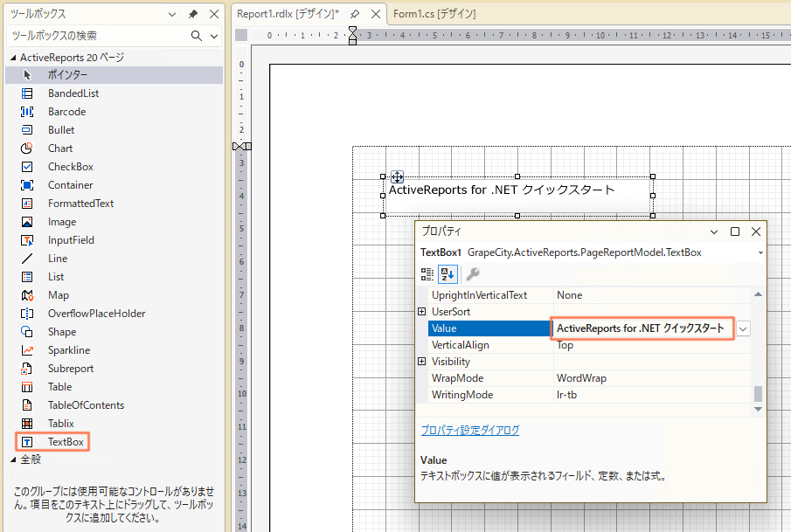The image size is (791, 532).
Task: Select the Map control icon
Action: [x=27, y=295]
